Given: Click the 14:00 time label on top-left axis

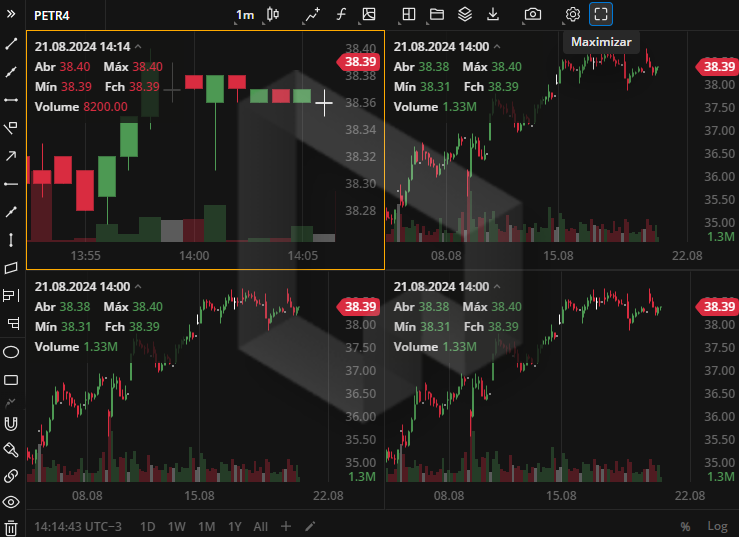Looking at the screenshot, I should point(194,256).
